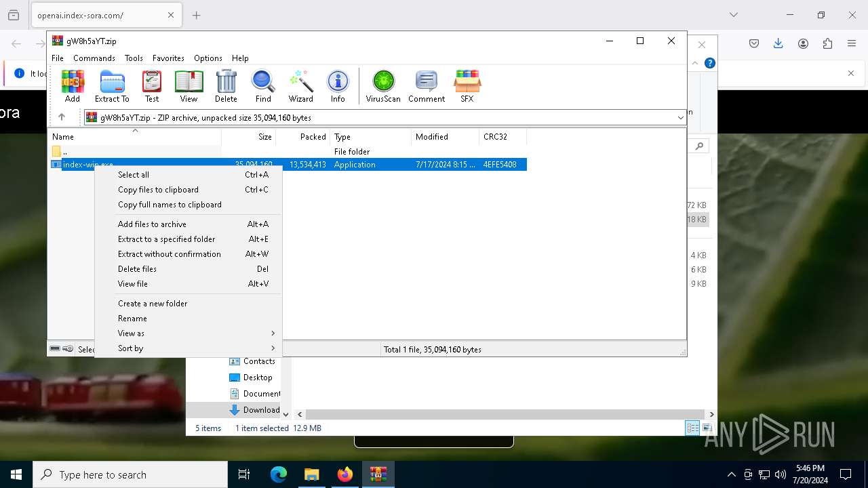Open Firefox from the taskbar
The height and width of the screenshot is (488, 868).
click(345, 474)
